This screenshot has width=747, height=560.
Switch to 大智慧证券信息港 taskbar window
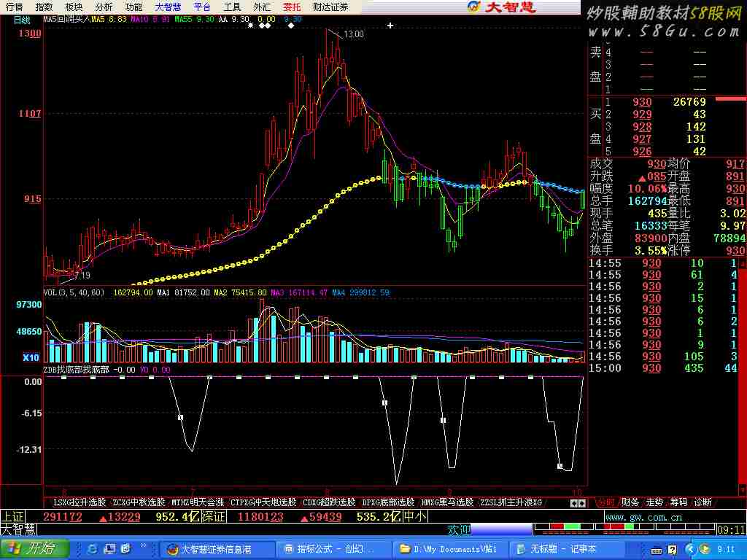click(217, 549)
